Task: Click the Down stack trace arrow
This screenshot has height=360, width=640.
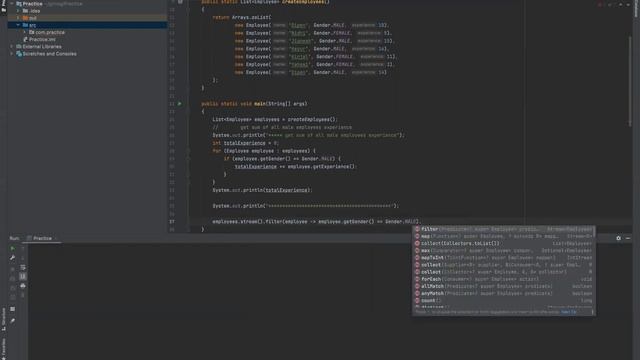Action: pos(23,258)
